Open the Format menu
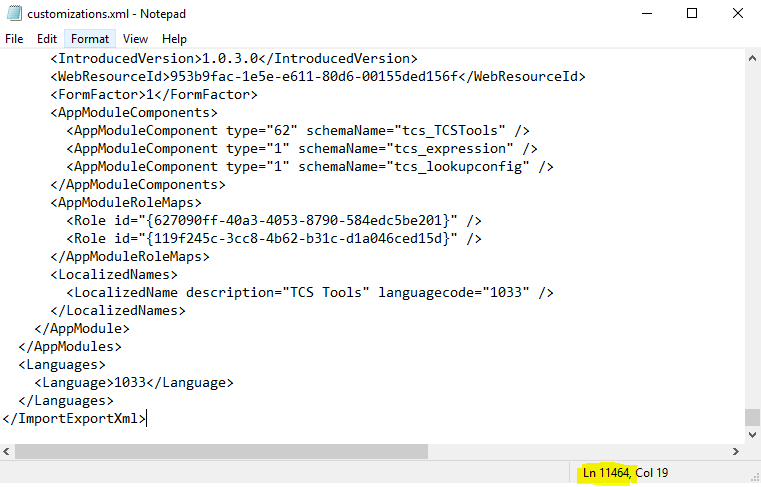The image size is (761, 487). (90, 39)
